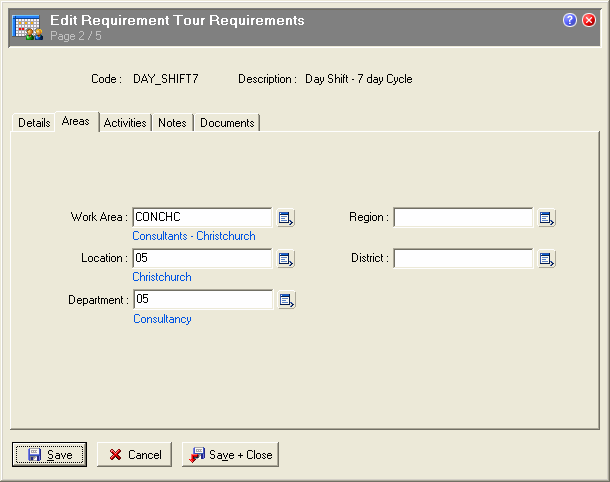Click into the empty District field
This screenshot has width=610, height=482.
coord(463,258)
